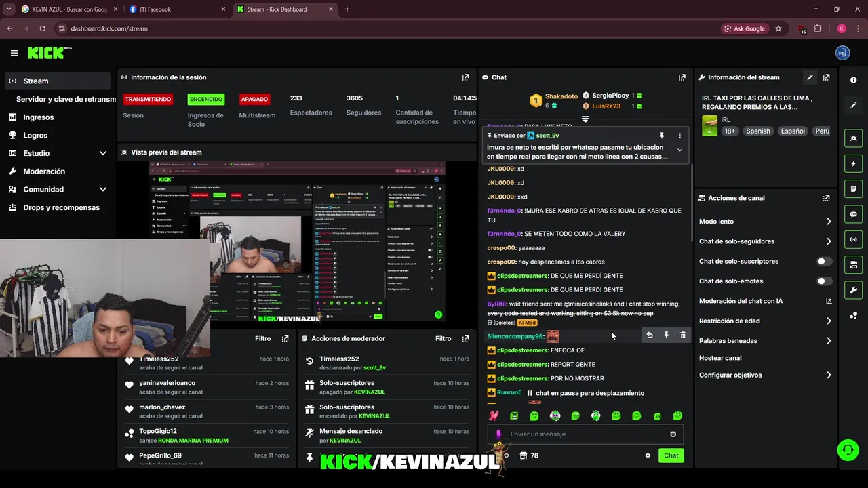Image resolution: width=868 pixels, height=488 pixels.
Task: Pop out the Chat panel
Action: (682, 77)
